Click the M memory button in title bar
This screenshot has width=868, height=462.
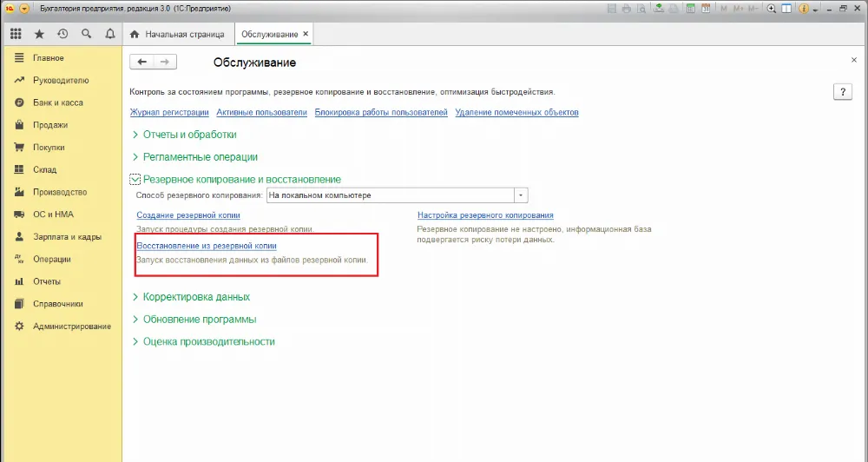(725, 9)
